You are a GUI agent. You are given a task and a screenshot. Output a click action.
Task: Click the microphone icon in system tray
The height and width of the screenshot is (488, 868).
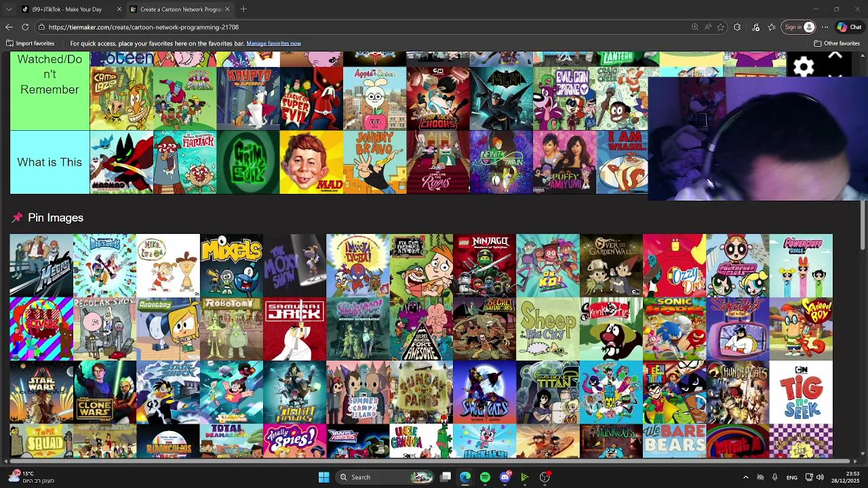coord(774,477)
